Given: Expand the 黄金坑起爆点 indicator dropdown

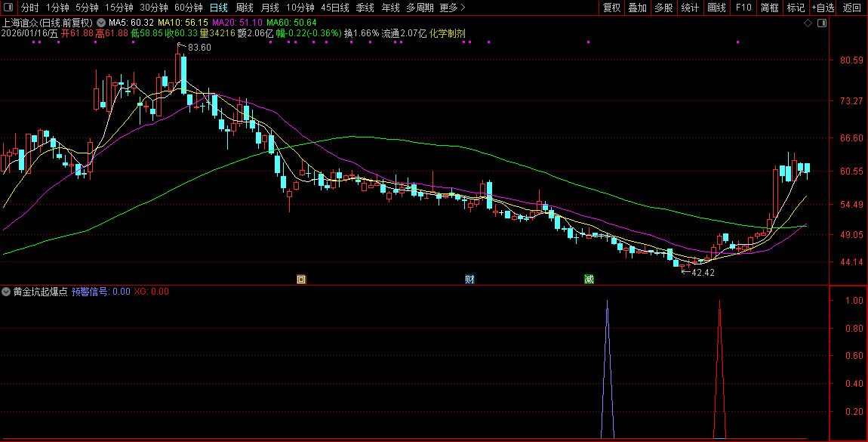Looking at the screenshot, I should tap(6, 292).
